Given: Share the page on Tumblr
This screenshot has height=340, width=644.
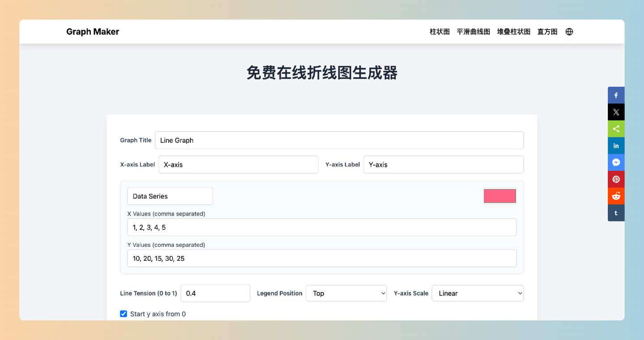Looking at the screenshot, I should (x=616, y=212).
